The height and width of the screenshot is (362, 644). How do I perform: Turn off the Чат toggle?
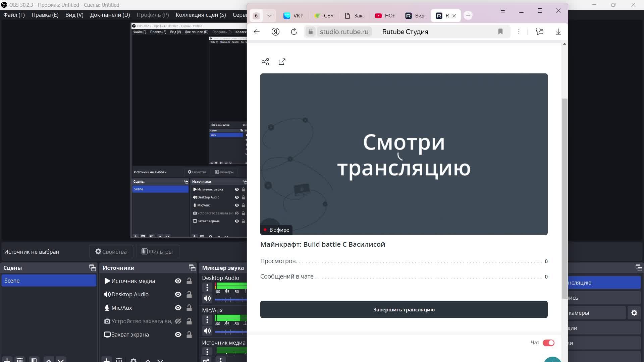pyautogui.click(x=549, y=343)
